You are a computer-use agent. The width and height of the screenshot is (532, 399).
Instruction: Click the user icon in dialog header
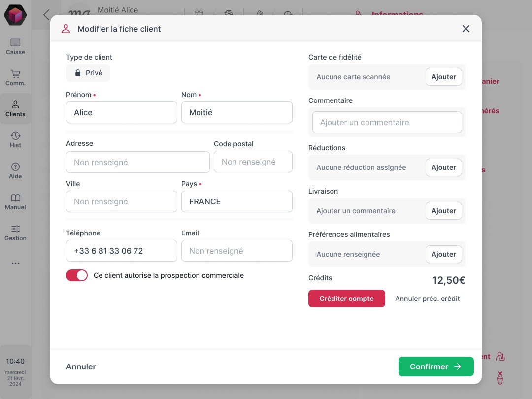tap(66, 29)
